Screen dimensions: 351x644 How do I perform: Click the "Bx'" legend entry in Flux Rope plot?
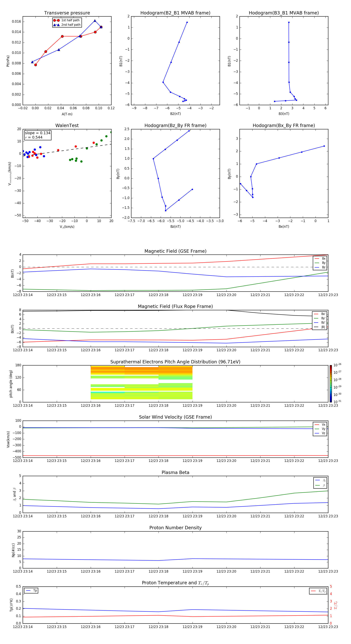point(320,314)
